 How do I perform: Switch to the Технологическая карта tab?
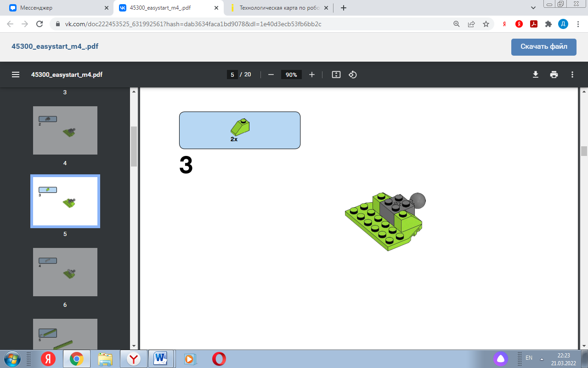(x=280, y=8)
